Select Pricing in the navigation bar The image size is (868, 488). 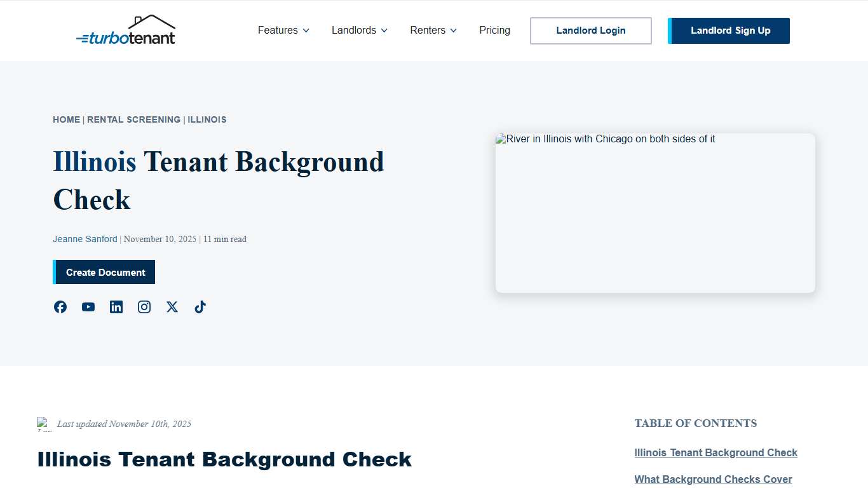tap(495, 30)
